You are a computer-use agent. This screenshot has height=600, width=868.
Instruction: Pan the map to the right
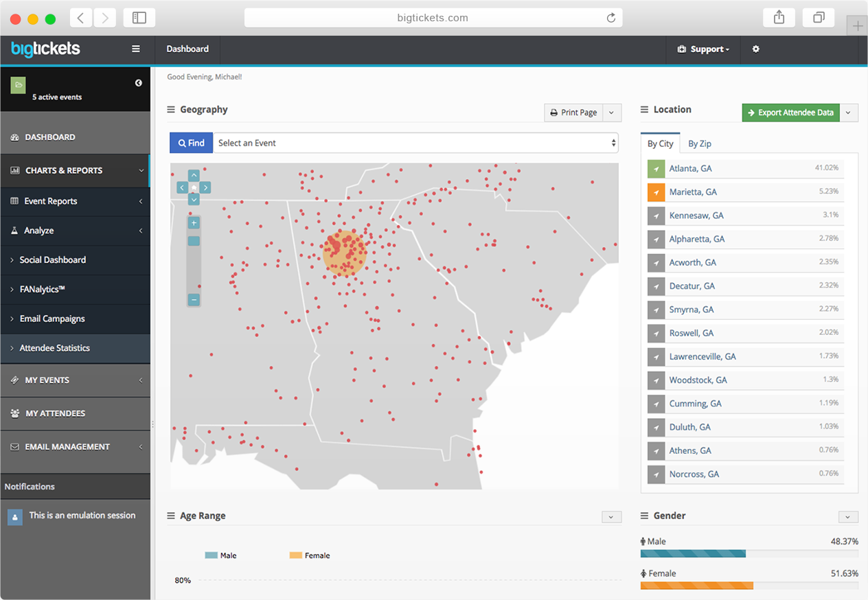coord(205,187)
